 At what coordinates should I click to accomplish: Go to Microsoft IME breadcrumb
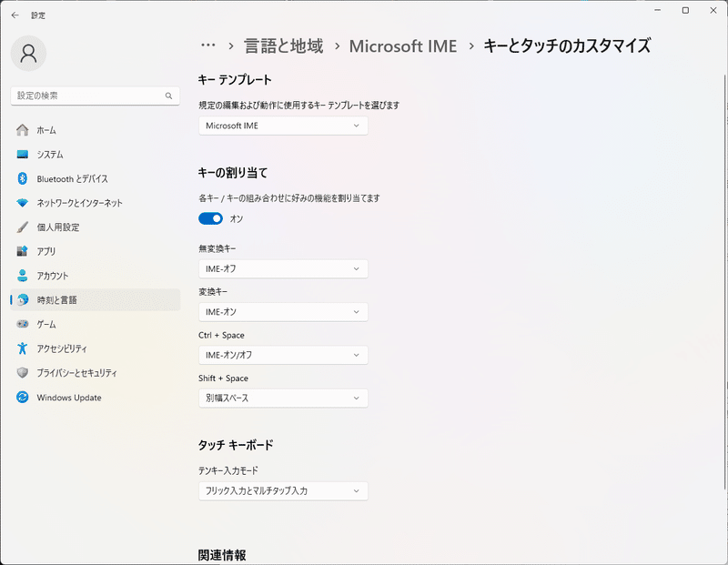(x=402, y=46)
